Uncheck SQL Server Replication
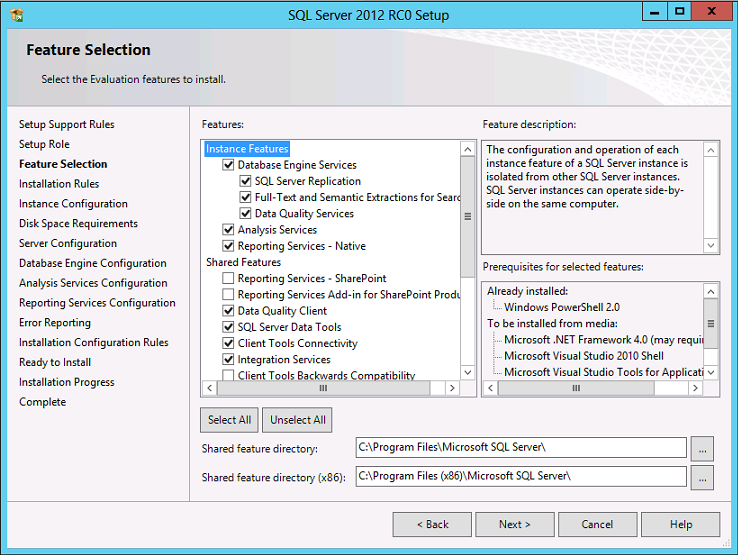The width and height of the screenshot is (738, 555). pyautogui.click(x=245, y=181)
